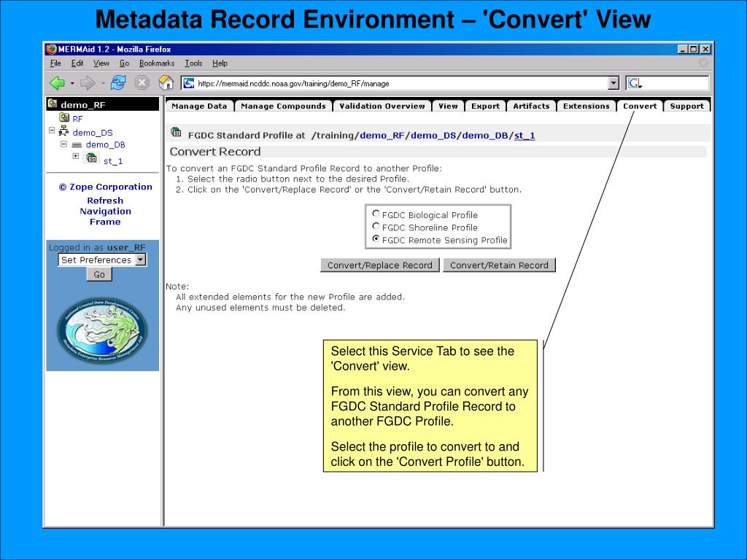Click the RF node icon in tree

(x=64, y=117)
